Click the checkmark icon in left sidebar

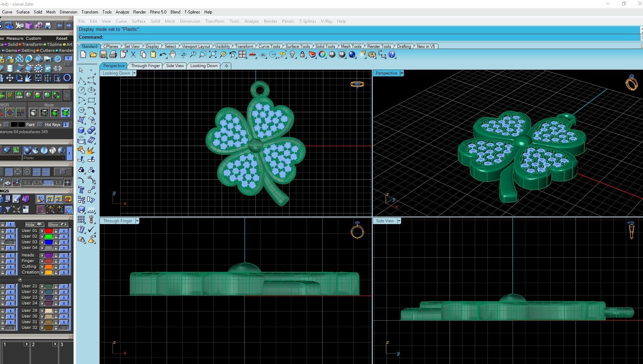coord(91,230)
